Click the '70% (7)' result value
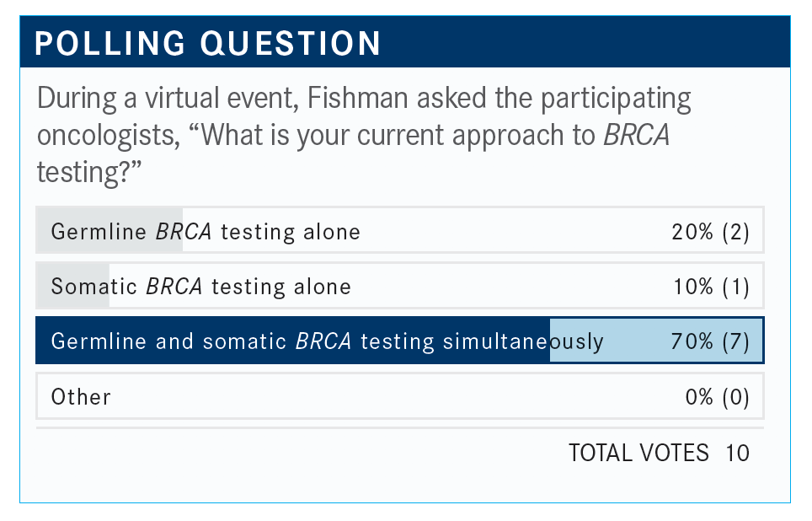 [x=709, y=341]
